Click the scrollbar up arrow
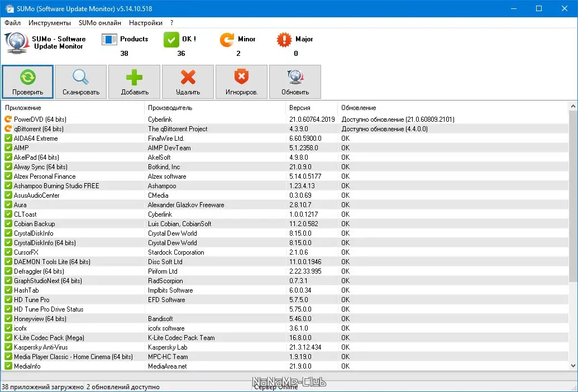 574,106
